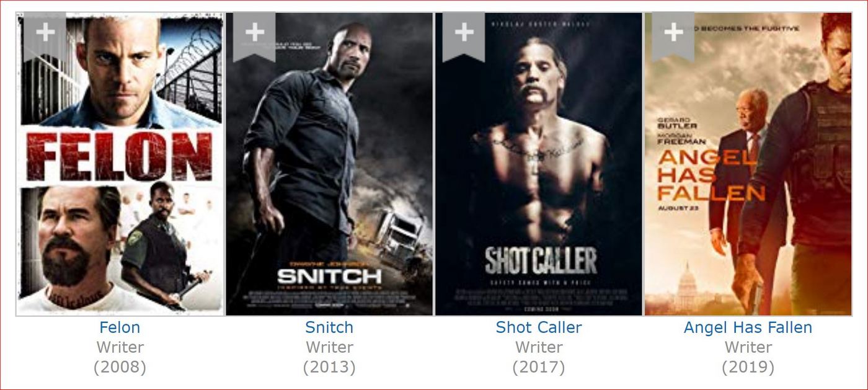
Task: Follow the Snitch title link
Action: pos(329,327)
